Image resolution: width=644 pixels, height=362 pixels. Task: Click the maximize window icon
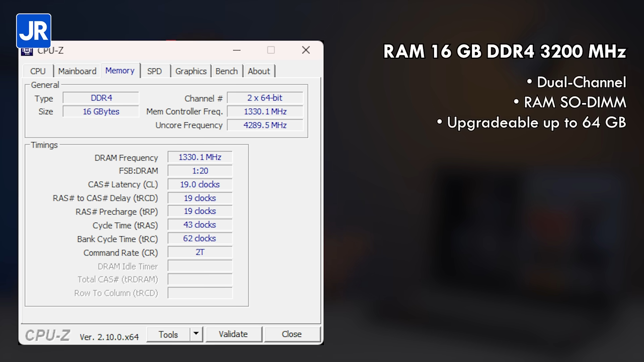tap(271, 50)
